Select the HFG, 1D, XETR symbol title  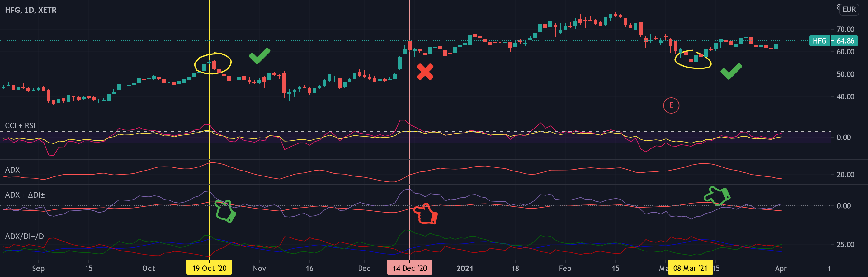31,10
